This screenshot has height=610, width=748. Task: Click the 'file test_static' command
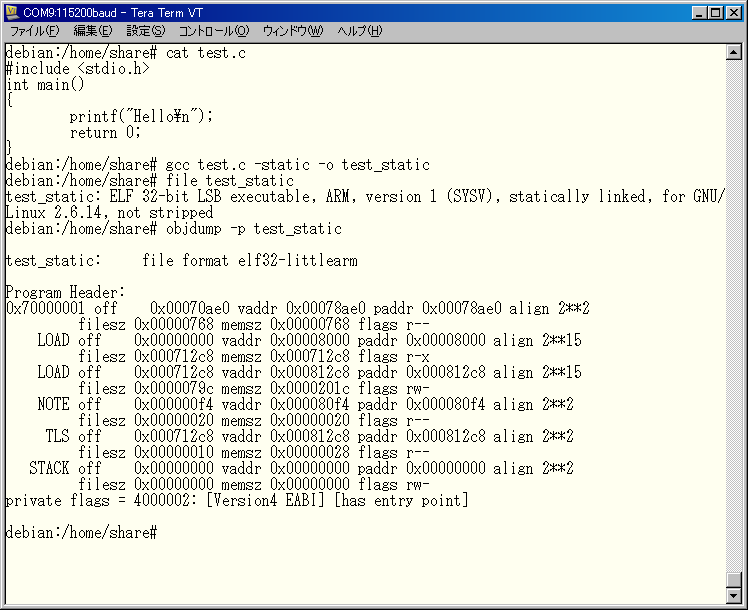230,181
